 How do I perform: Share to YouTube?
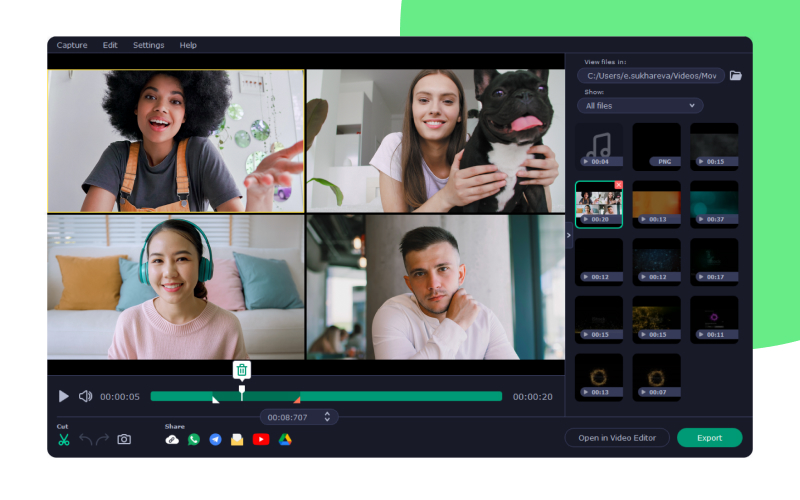click(261, 439)
